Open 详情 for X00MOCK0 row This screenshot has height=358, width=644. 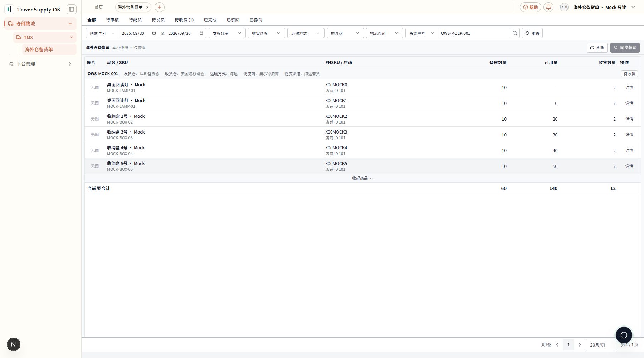click(x=629, y=87)
